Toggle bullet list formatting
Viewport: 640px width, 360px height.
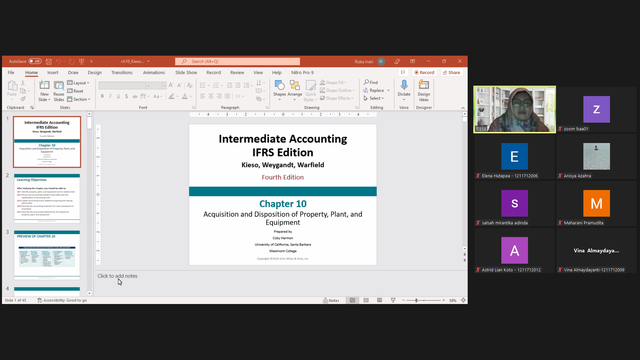202,85
